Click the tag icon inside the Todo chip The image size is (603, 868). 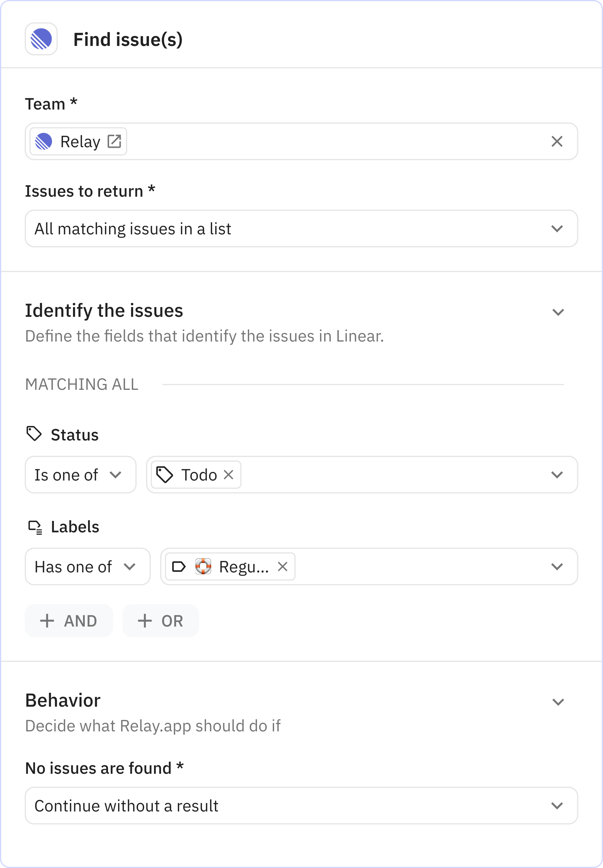pos(165,475)
